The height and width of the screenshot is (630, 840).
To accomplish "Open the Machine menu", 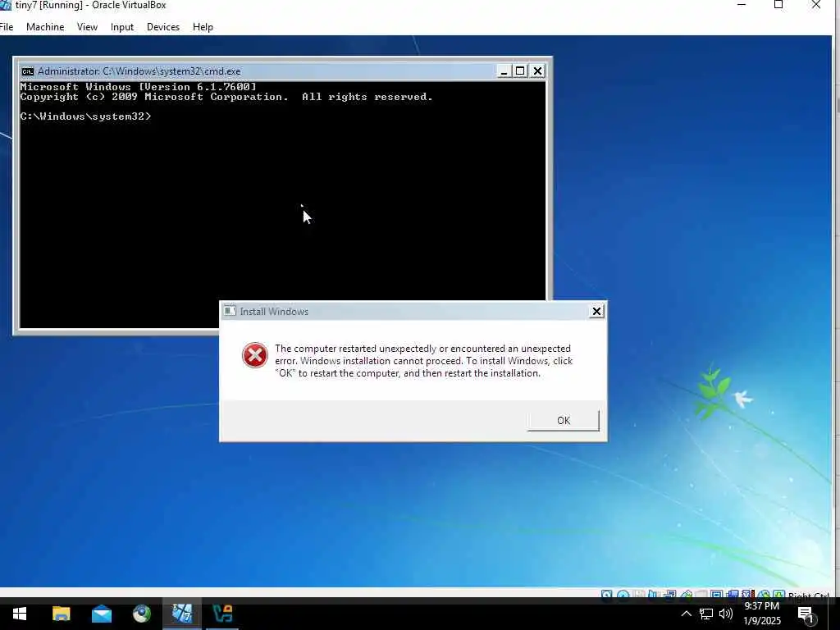I will 45,27.
